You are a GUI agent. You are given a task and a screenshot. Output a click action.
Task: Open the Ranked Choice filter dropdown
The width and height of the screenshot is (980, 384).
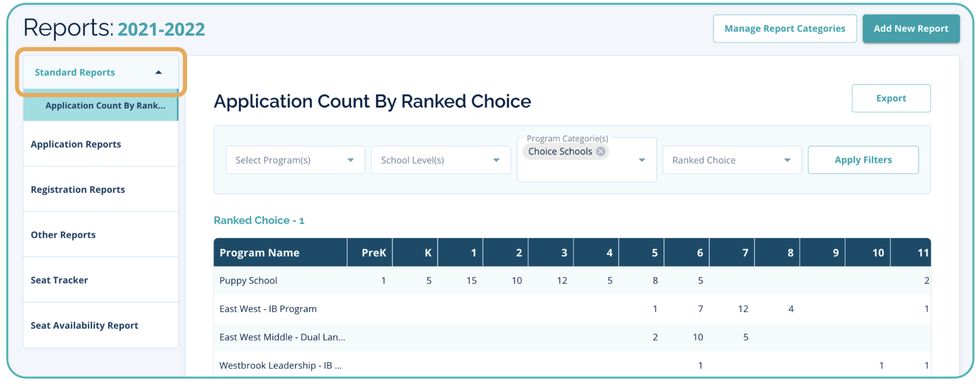pos(731,160)
